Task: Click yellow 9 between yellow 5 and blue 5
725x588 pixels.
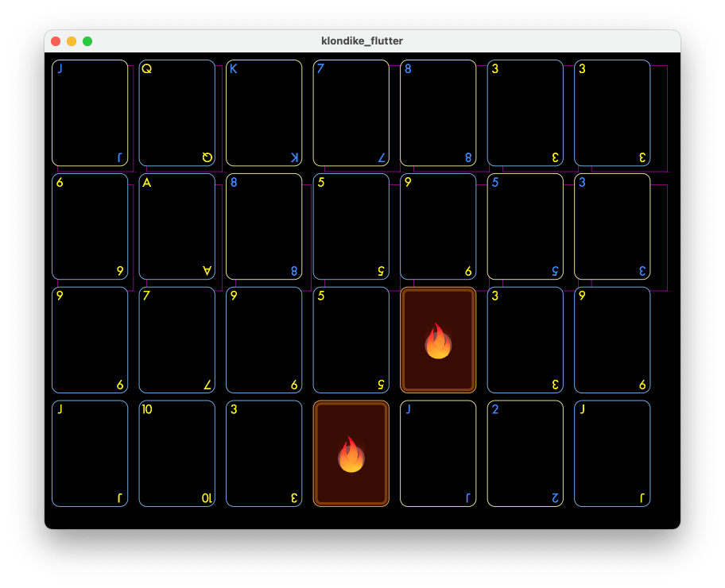Action: click(438, 226)
